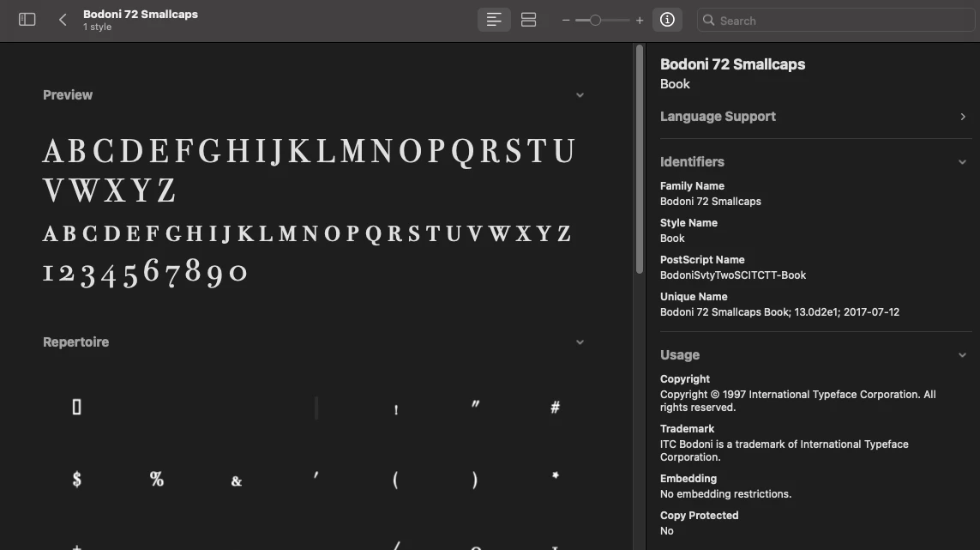
Task: Select the double quote glyph
Action: [x=475, y=405]
